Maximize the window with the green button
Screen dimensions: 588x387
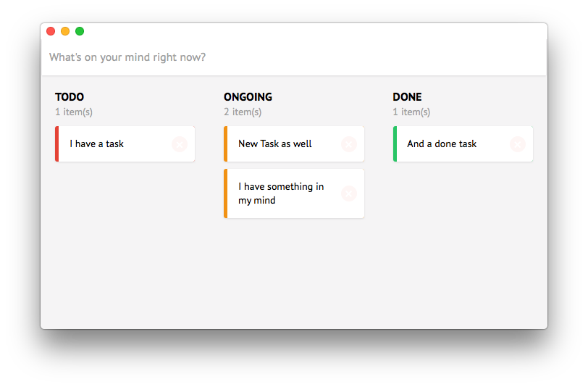[x=80, y=31]
